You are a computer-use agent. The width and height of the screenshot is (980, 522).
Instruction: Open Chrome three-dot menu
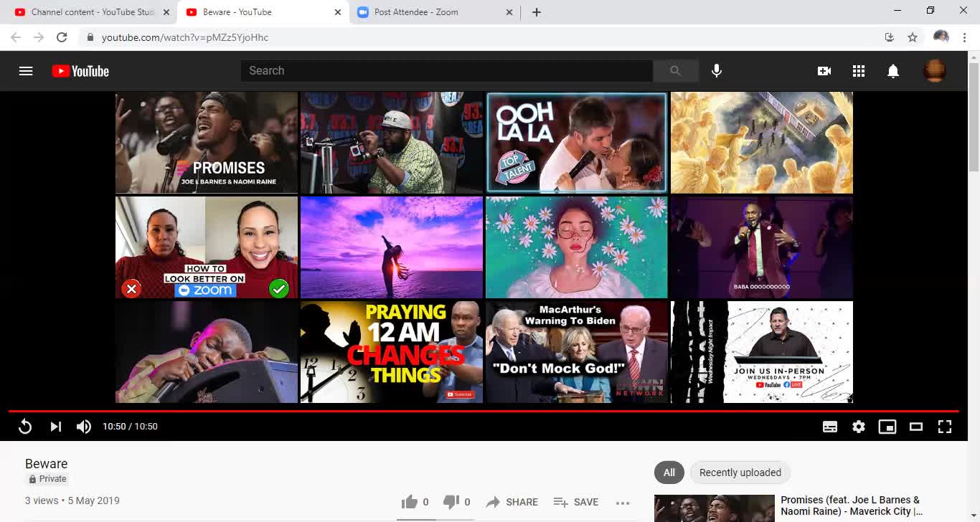(964, 37)
